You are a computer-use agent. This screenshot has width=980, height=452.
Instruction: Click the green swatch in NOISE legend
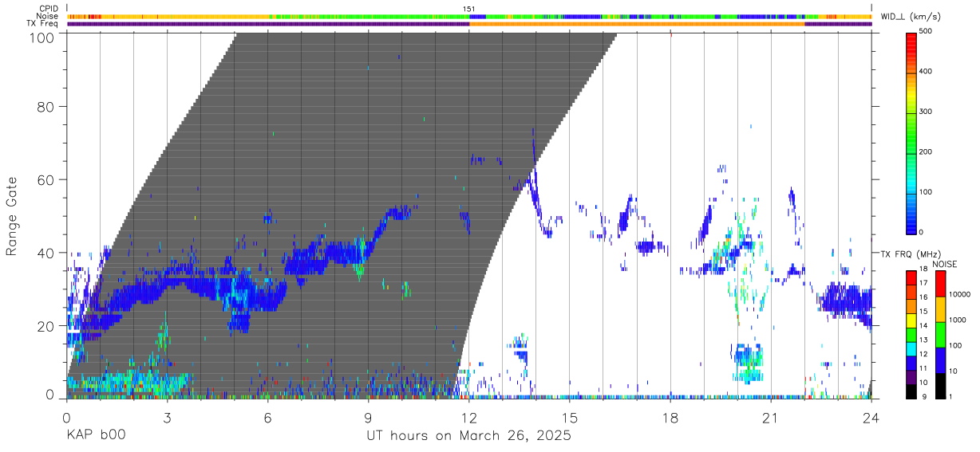point(941,335)
